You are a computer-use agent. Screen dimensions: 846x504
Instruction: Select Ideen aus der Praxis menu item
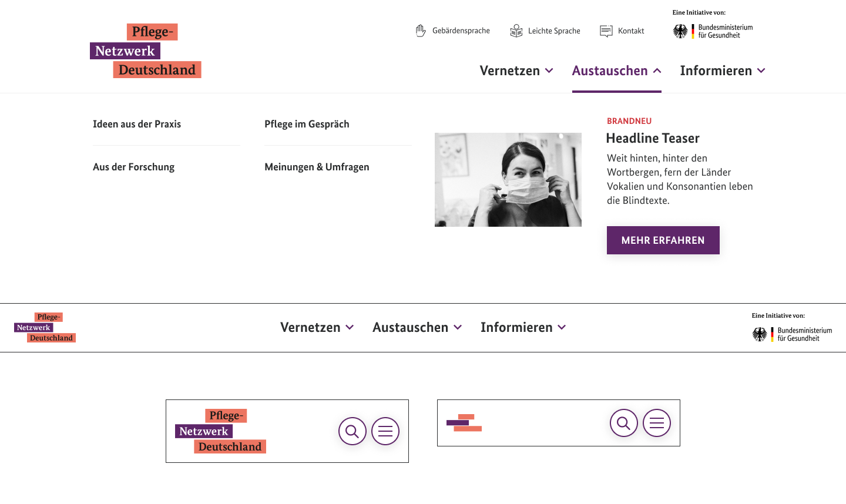pos(137,124)
